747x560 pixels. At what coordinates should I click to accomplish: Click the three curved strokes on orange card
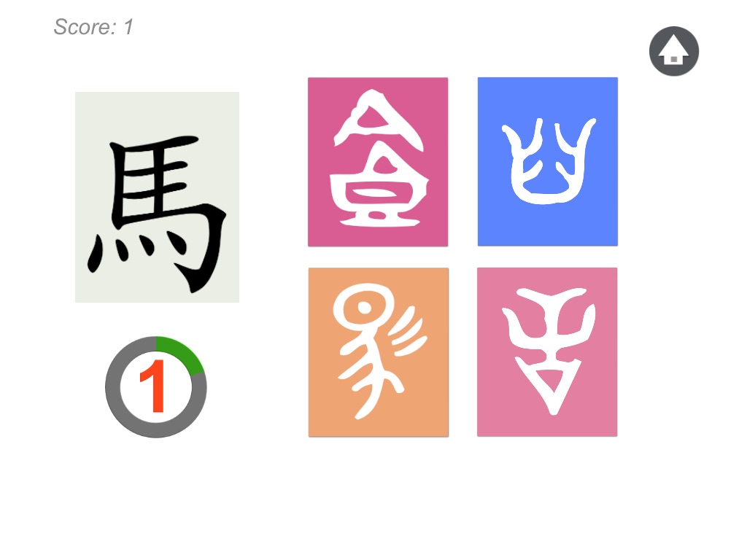coord(407,331)
